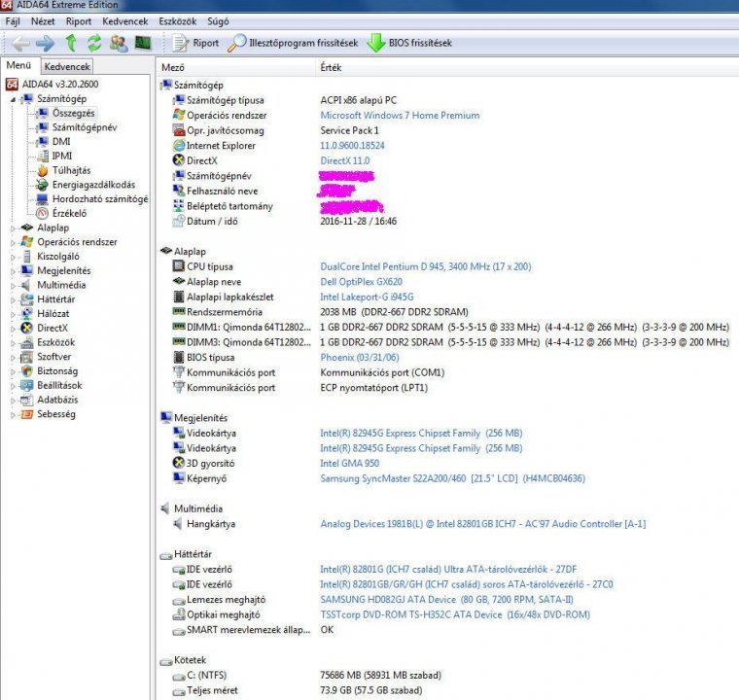
Task: Expand the Kiszolgáló tree node
Action: (14, 257)
